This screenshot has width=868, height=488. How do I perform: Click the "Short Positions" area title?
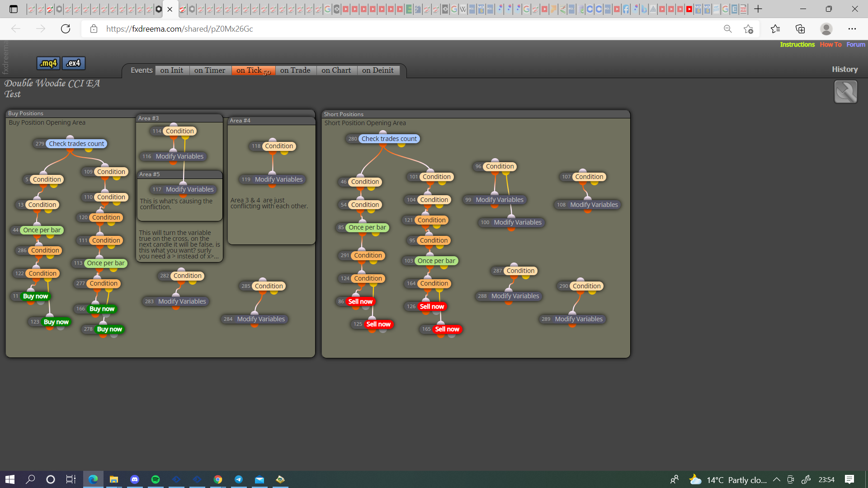[x=344, y=114]
